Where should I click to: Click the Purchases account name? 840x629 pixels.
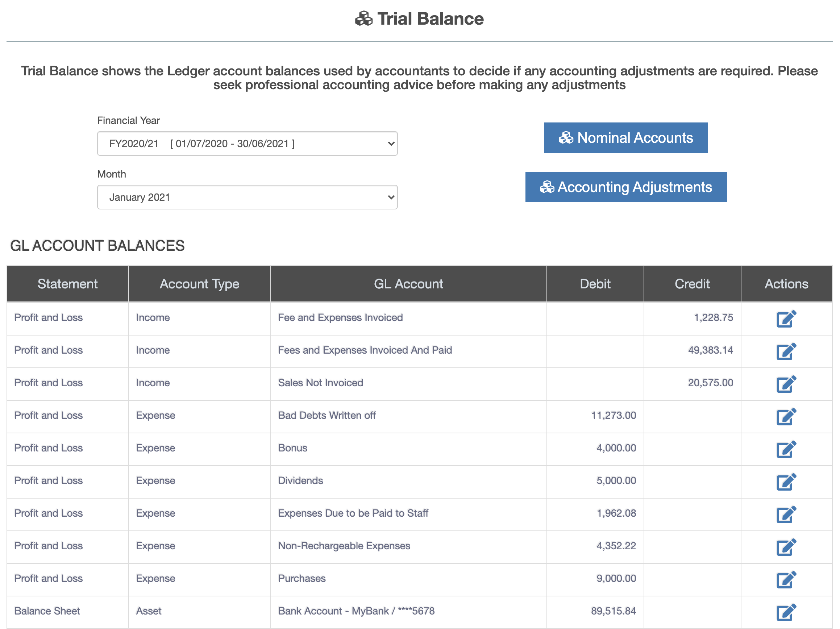point(302,579)
